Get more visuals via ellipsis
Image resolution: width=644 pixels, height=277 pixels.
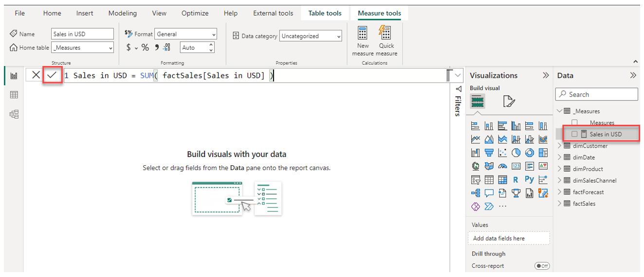tap(503, 206)
